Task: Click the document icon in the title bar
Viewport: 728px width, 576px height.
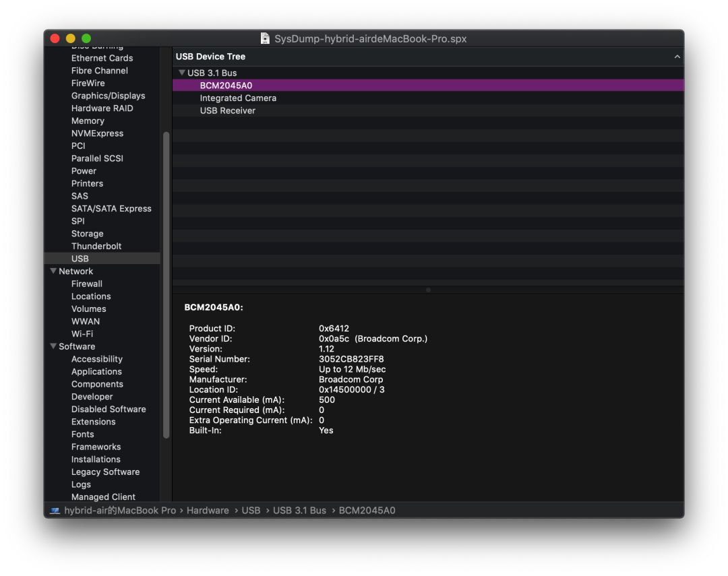Action: (265, 38)
